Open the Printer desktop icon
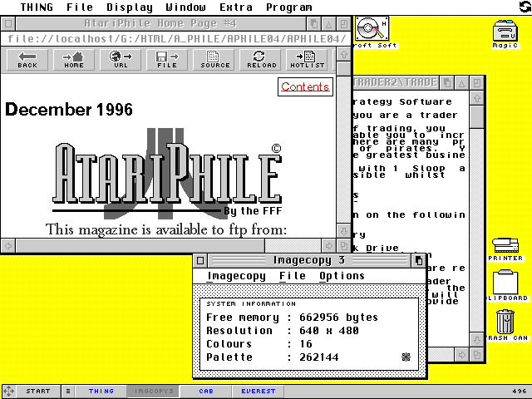 [x=505, y=249]
